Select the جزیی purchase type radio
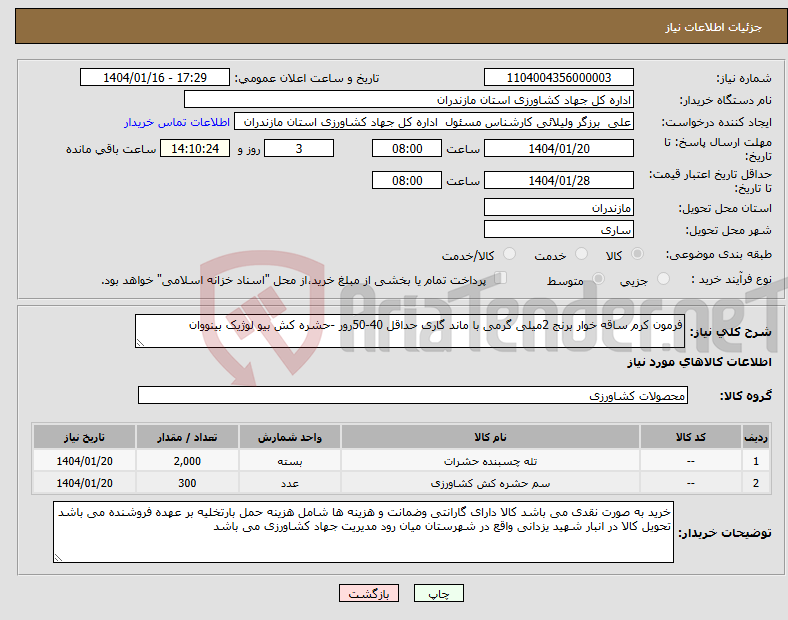The height and width of the screenshot is (620, 788). click(x=663, y=278)
